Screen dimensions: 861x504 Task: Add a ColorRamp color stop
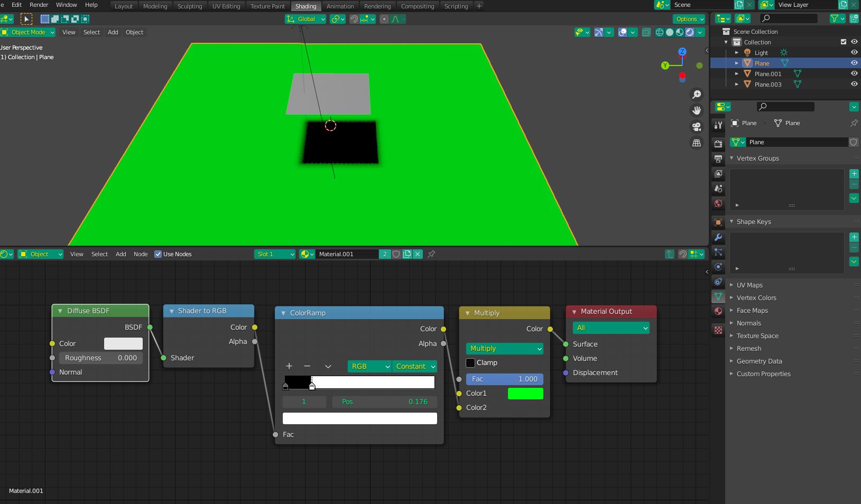289,366
